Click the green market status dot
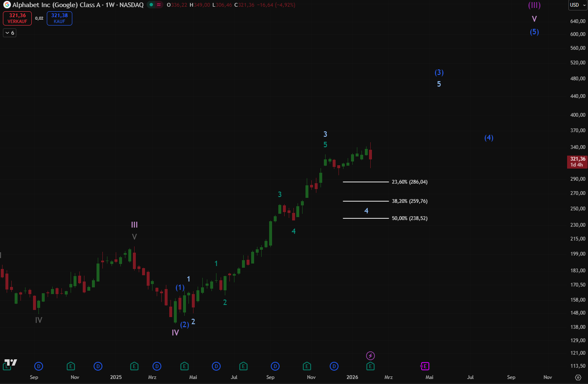Screen dimensions: 588x384 point(151,5)
